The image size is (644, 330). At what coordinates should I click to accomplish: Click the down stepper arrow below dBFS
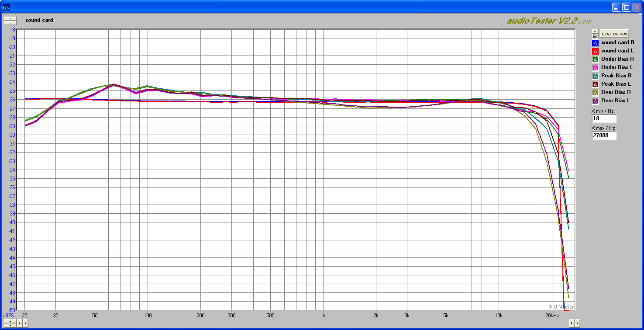coord(10,325)
